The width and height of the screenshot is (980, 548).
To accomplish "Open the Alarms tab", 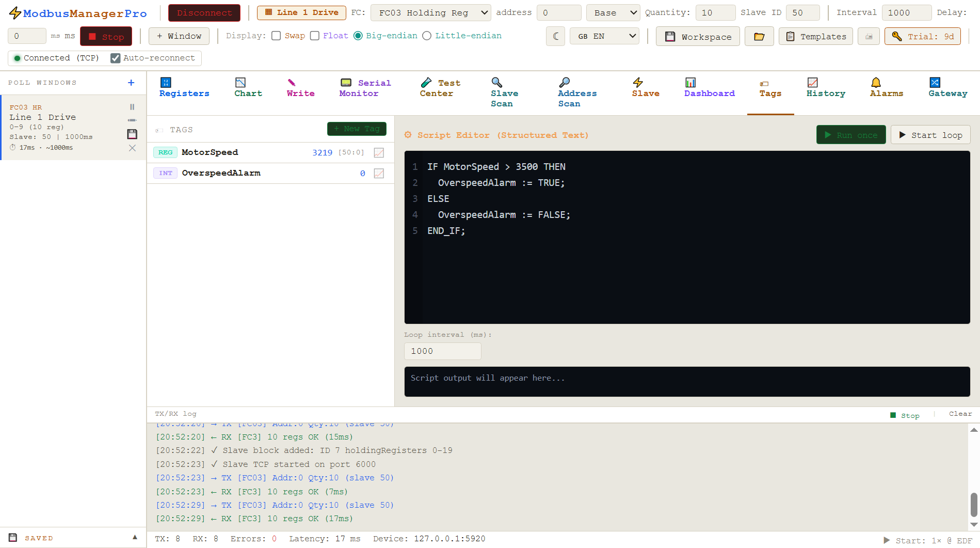I will pyautogui.click(x=886, y=88).
